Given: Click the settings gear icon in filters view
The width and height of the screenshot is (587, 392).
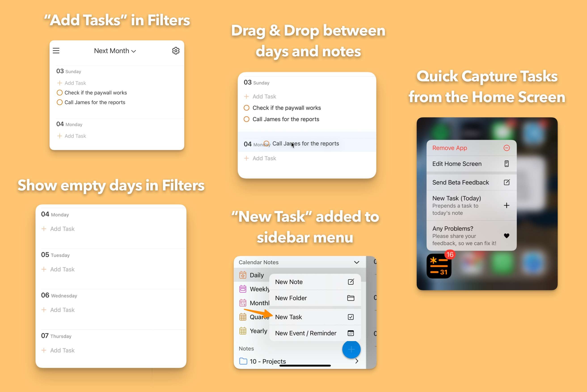Looking at the screenshot, I should (x=175, y=51).
